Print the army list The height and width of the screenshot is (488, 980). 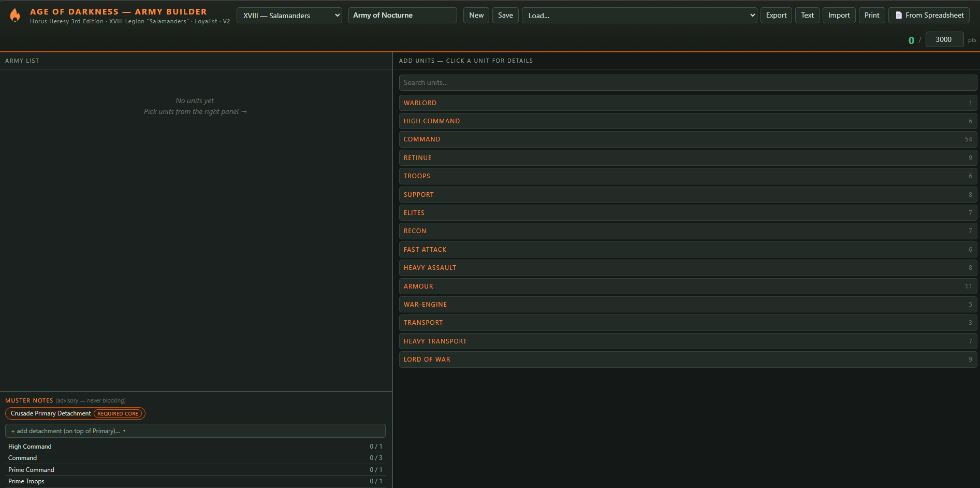click(x=872, y=16)
